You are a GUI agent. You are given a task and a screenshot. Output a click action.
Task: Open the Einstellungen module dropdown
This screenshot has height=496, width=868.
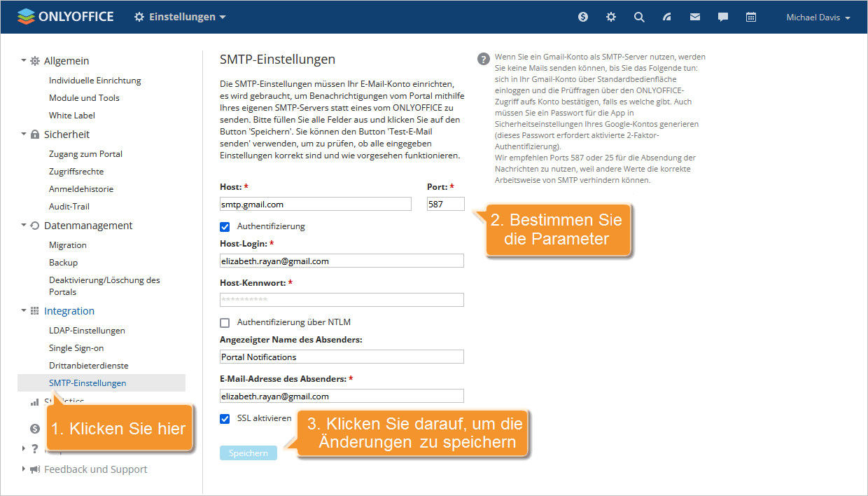[x=180, y=17]
